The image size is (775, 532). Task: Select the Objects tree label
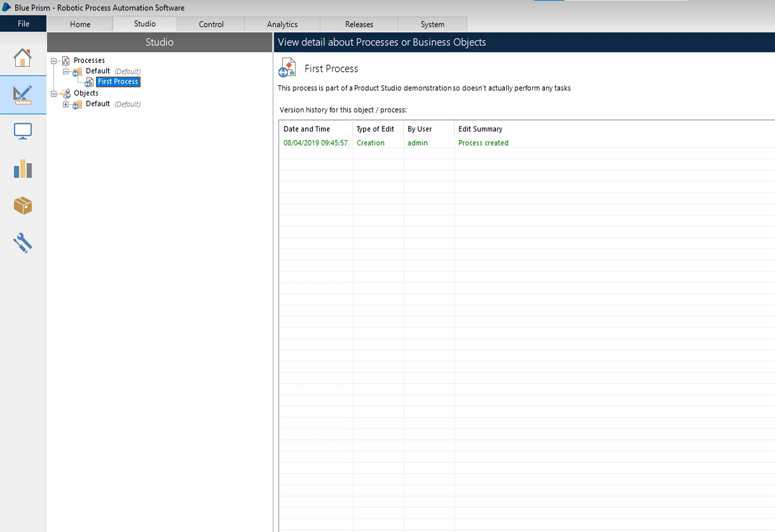86,93
